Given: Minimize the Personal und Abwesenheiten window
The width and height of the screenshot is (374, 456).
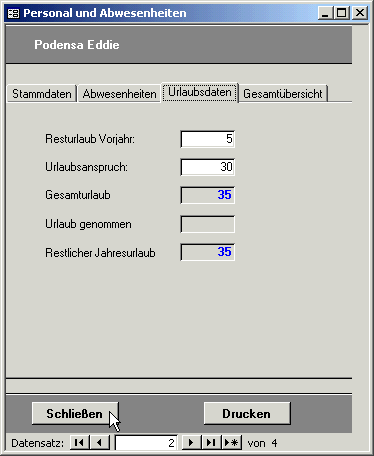Looking at the screenshot, I should click(x=325, y=13).
